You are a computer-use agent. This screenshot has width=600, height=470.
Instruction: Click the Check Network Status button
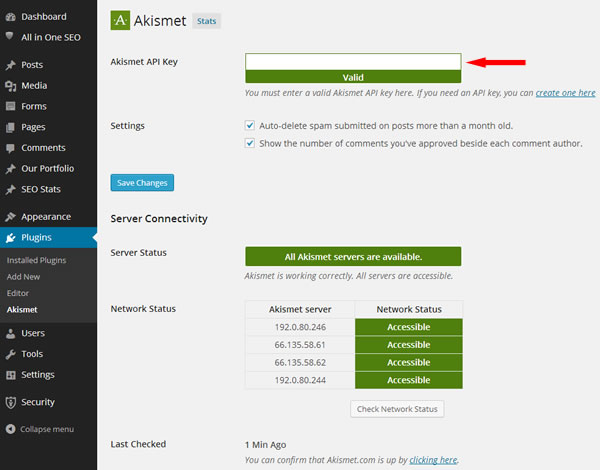[396, 409]
